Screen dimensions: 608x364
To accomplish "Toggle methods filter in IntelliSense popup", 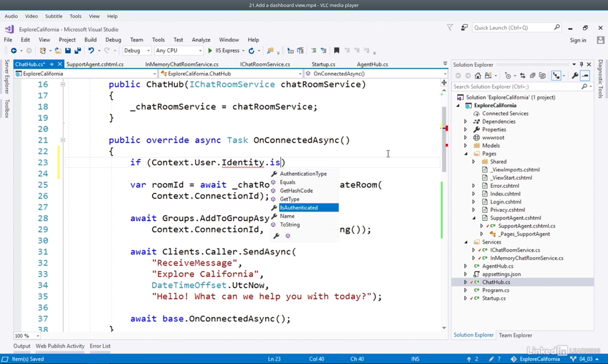I will 288,236.
